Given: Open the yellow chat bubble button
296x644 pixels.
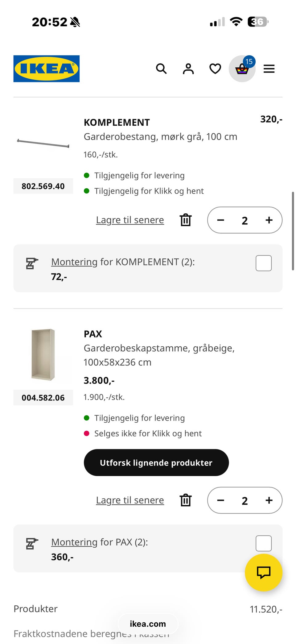Looking at the screenshot, I should coord(263,572).
